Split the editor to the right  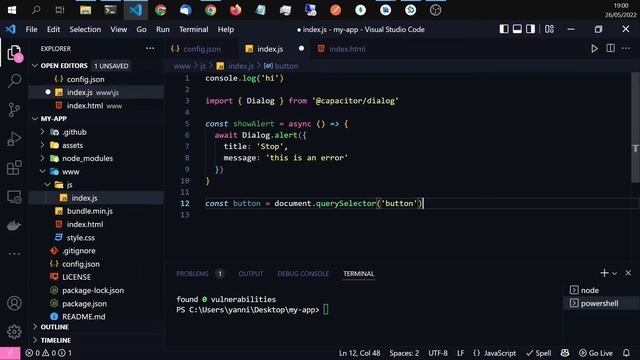tap(611, 48)
